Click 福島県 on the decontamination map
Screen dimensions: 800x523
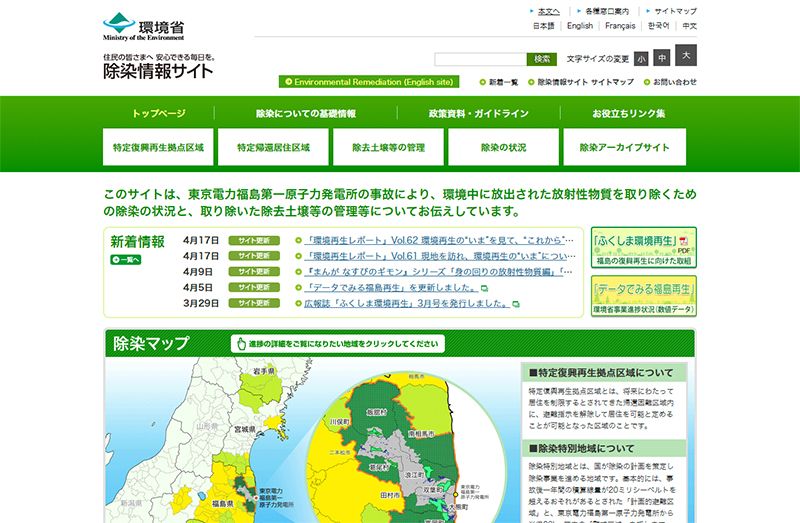223,503
